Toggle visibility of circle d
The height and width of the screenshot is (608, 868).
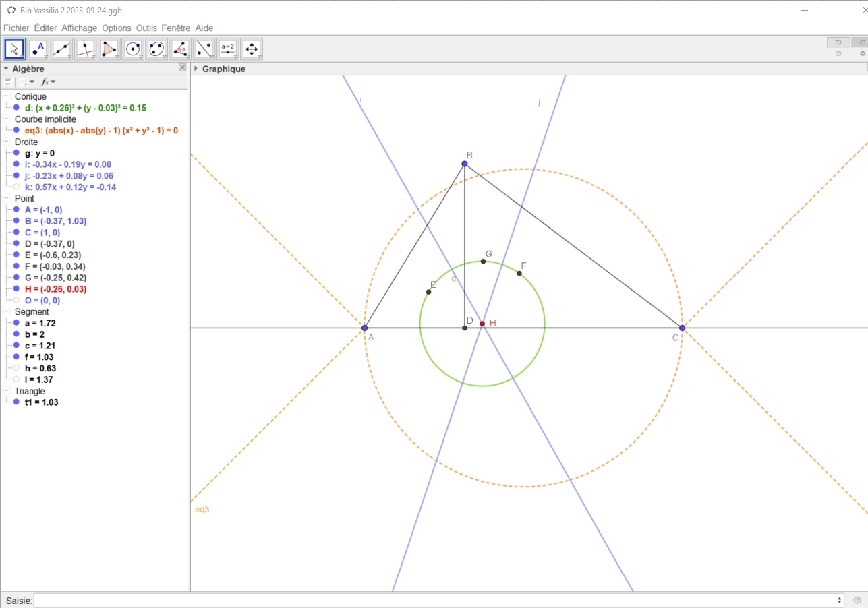point(16,108)
